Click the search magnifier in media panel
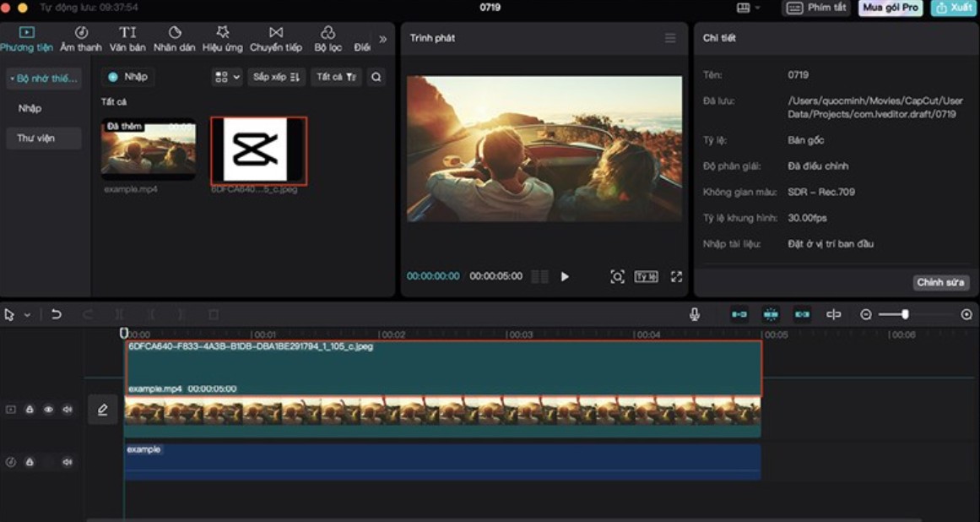Screen dimensions: 980x522 point(376,77)
